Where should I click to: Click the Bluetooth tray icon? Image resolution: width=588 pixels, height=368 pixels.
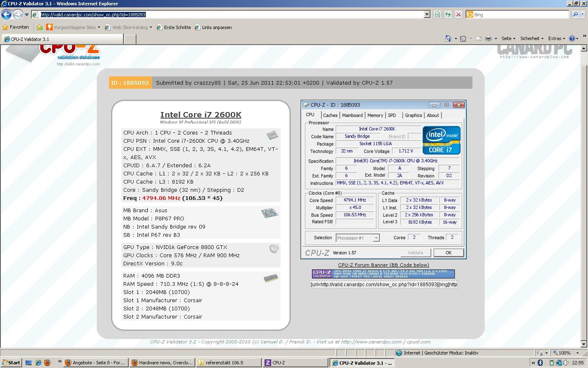[x=540, y=363]
